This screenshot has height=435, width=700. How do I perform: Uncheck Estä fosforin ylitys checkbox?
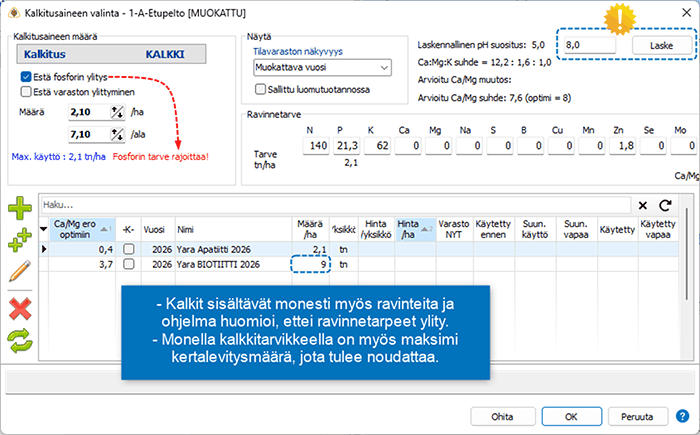coord(26,76)
